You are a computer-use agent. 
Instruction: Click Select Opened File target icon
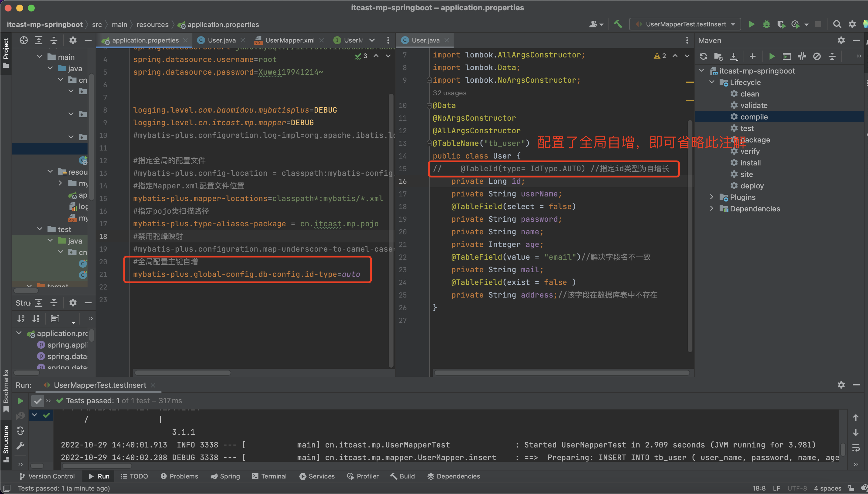(24, 40)
